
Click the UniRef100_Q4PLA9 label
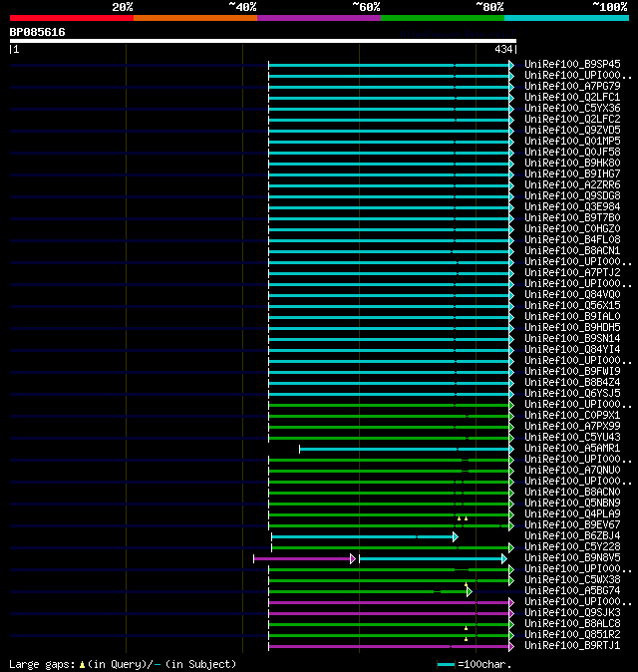click(572, 513)
